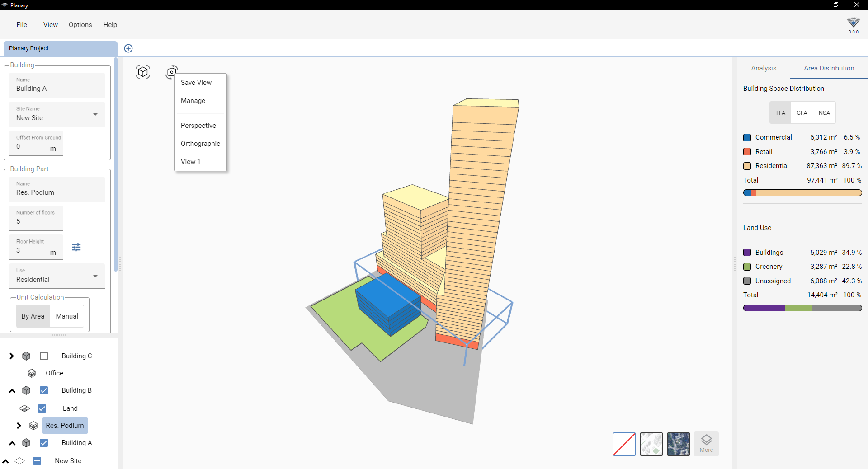Click the Office building part icon
Image resolution: width=868 pixels, height=469 pixels.
(x=32, y=373)
